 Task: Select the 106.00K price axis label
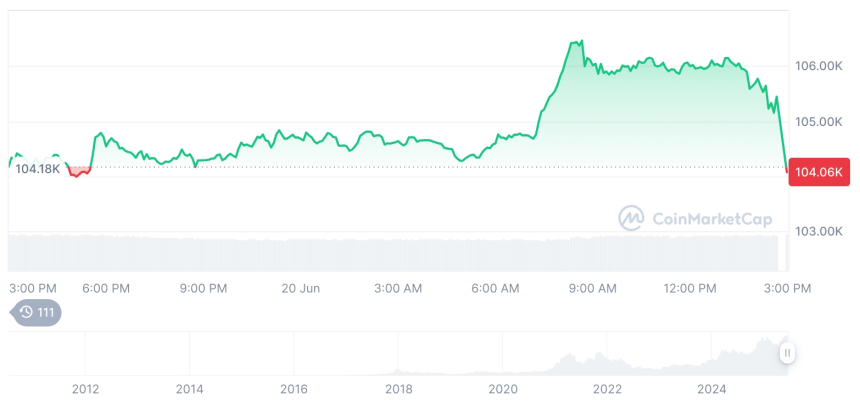[819, 66]
